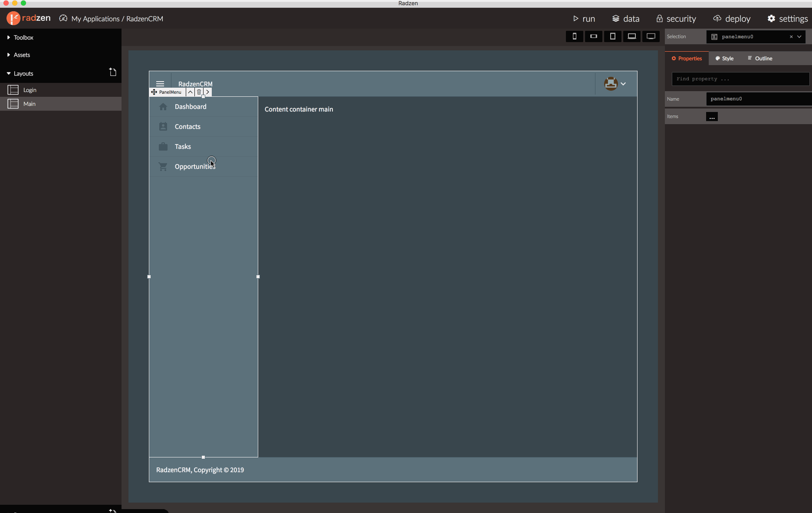The height and width of the screenshot is (513, 812).
Task: Open the security section
Action: (x=676, y=19)
